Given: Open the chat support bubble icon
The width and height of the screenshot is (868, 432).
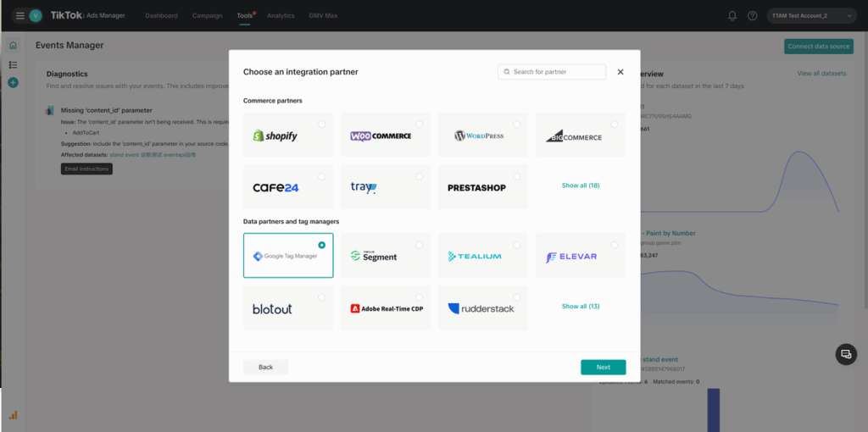Looking at the screenshot, I should tap(846, 354).
